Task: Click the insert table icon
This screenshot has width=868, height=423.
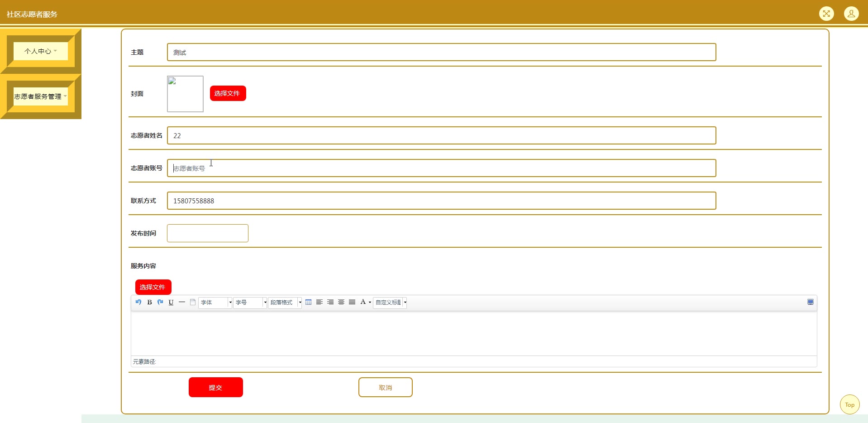Action: (x=309, y=302)
